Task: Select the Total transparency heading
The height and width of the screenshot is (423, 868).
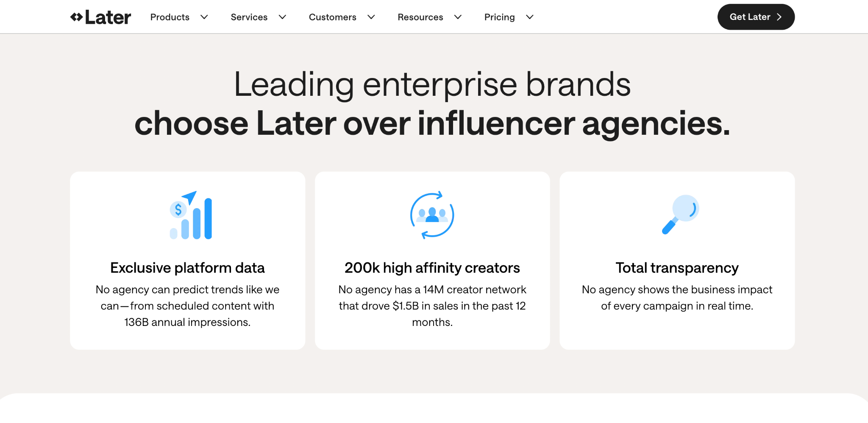Action: coord(677,268)
